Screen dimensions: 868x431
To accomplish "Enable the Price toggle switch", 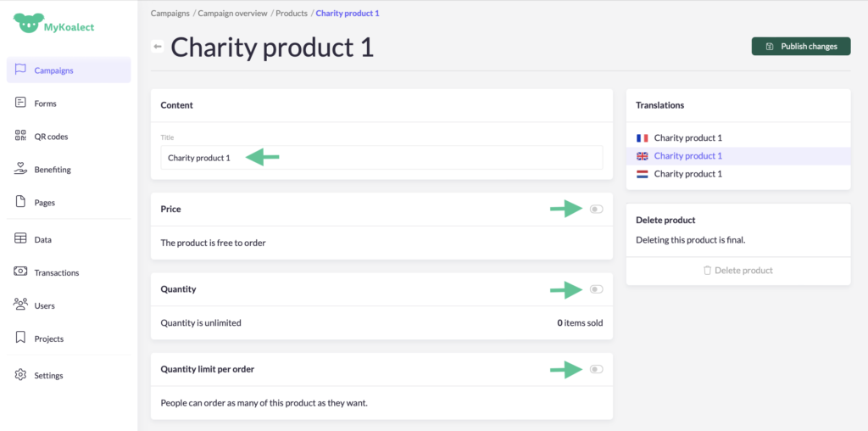I will pos(597,209).
